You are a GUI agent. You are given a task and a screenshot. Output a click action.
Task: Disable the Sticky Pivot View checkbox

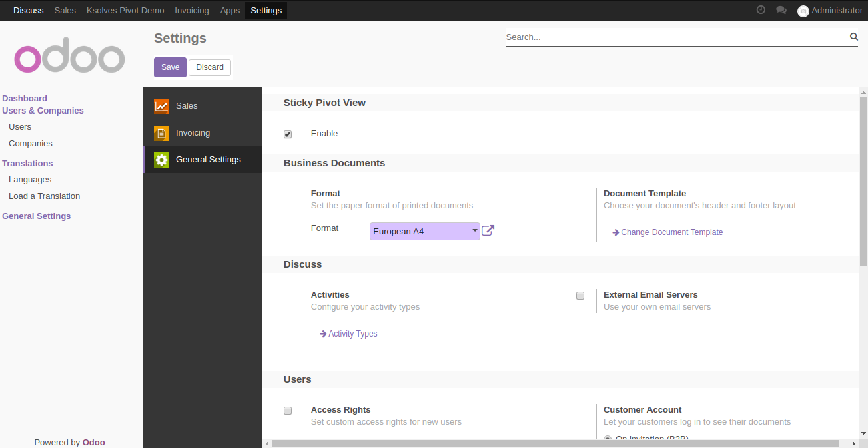(288, 134)
